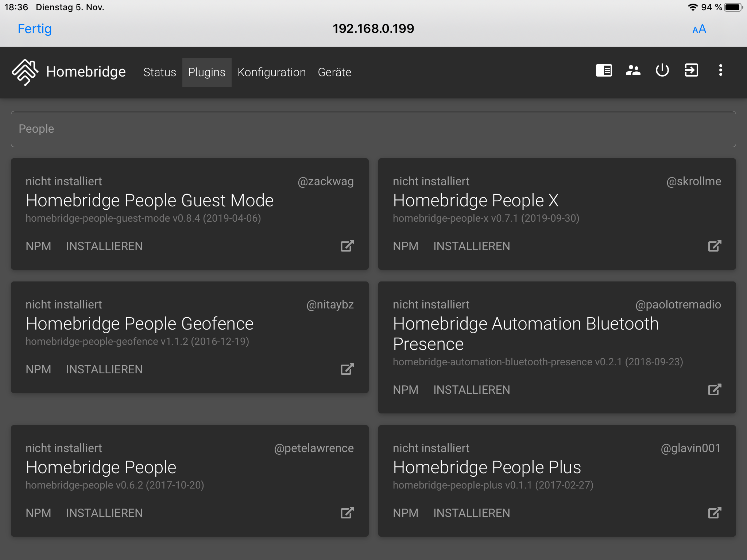Open external link for Automation Bluetooth Presence
The width and height of the screenshot is (747, 560).
click(x=714, y=390)
